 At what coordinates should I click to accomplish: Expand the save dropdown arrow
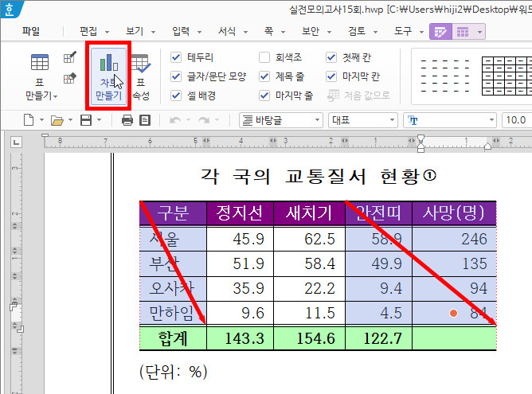click(x=99, y=119)
